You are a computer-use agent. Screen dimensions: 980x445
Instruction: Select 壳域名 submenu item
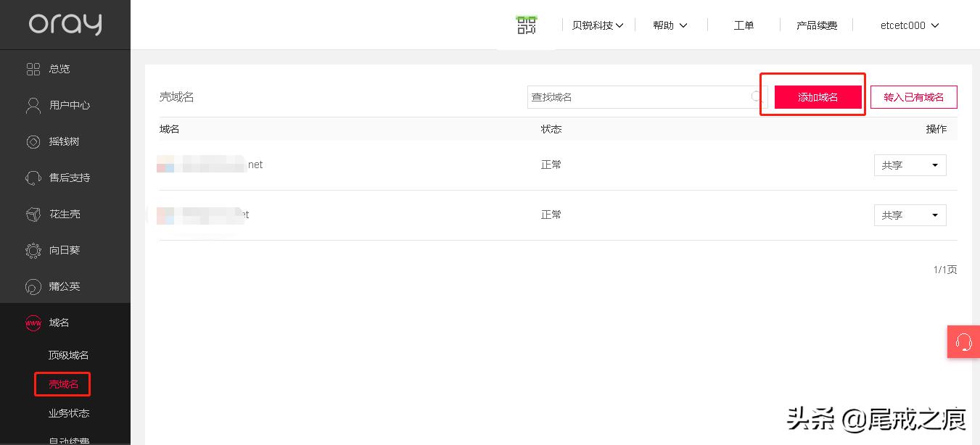click(63, 384)
